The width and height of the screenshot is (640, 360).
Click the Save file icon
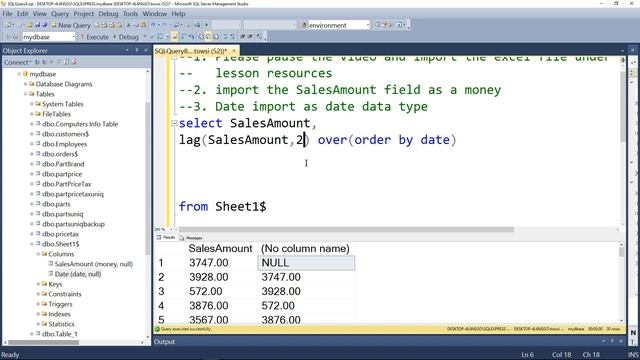[x=37, y=25]
